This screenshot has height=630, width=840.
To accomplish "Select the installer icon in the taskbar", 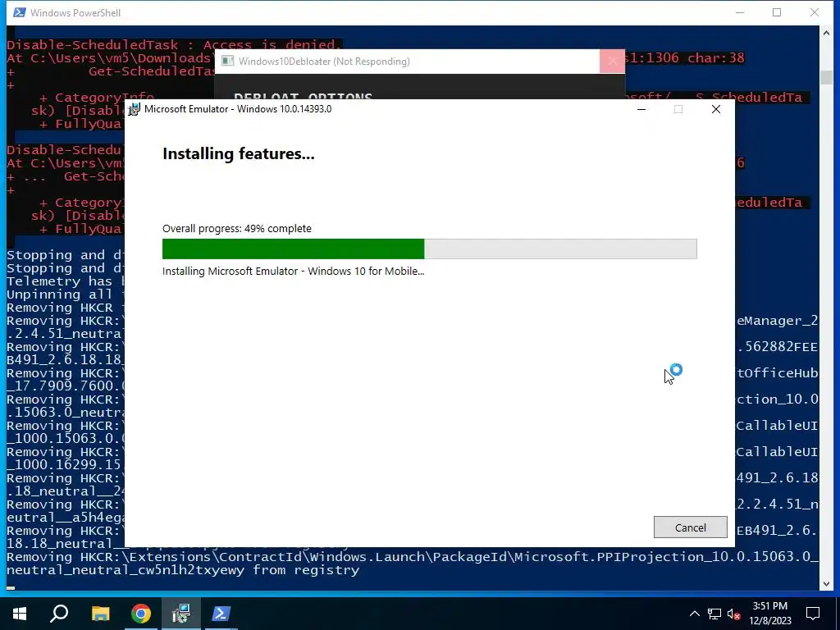I will (x=181, y=614).
